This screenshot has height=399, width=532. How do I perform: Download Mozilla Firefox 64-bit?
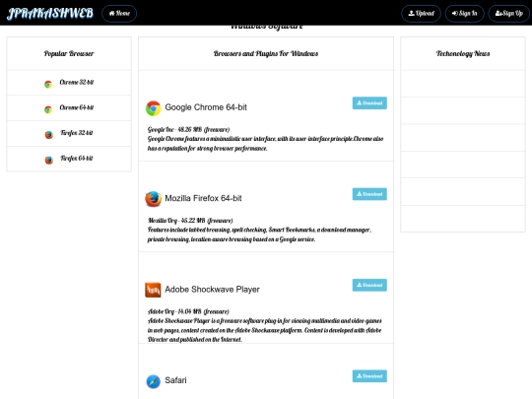pos(369,194)
